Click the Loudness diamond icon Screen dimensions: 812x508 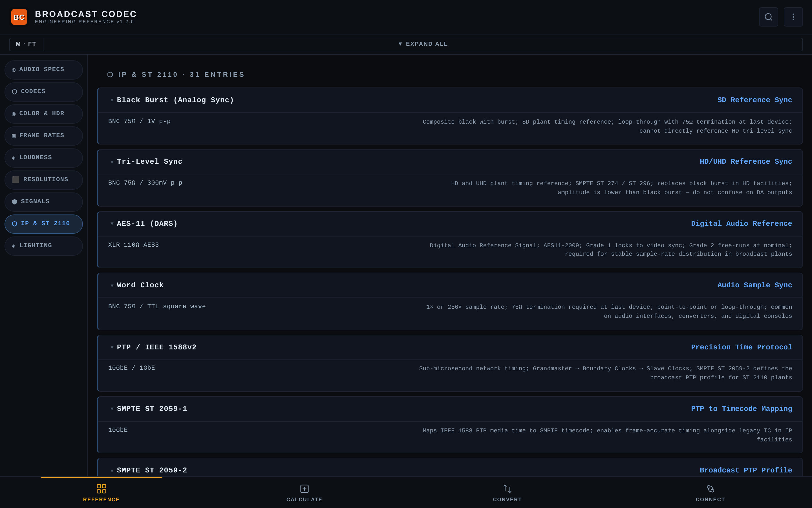[x=14, y=158]
